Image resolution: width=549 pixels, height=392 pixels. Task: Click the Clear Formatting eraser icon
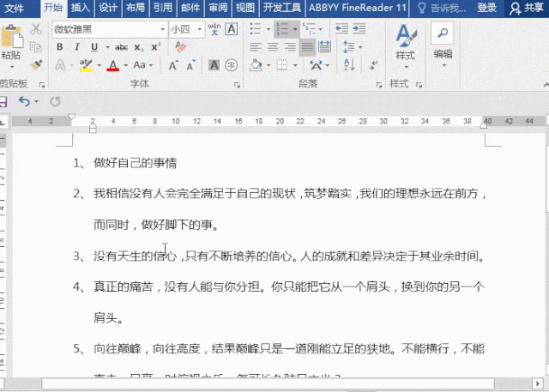tap(181, 46)
